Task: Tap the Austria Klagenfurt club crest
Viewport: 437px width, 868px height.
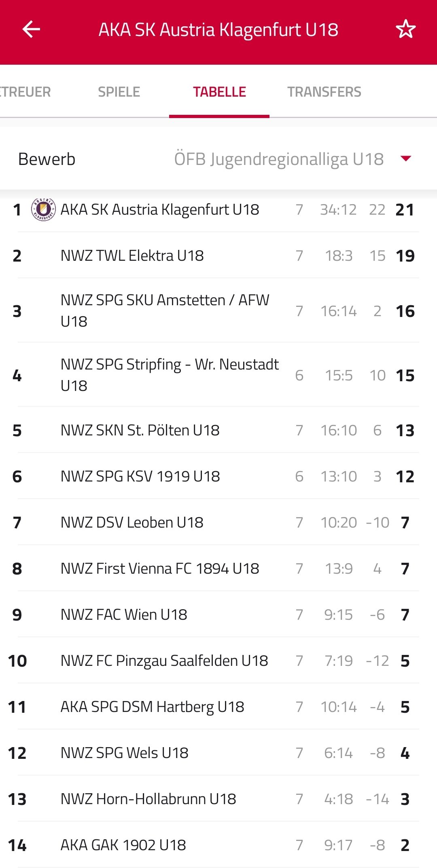Action: pyautogui.click(x=44, y=209)
